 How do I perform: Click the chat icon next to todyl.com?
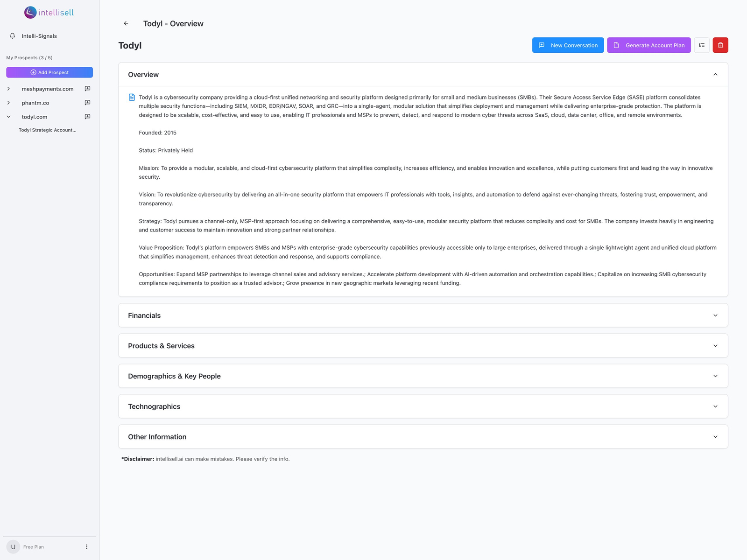pyautogui.click(x=87, y=117)
